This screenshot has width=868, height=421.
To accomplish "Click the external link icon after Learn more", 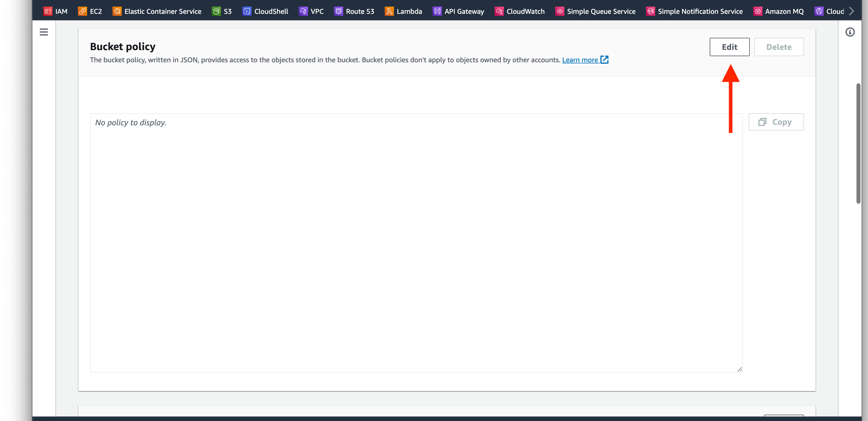I will 604,60.
